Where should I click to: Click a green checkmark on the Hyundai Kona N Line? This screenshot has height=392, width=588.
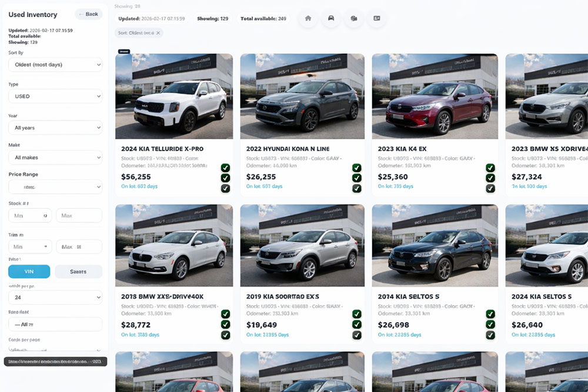(x=356, y=167)
